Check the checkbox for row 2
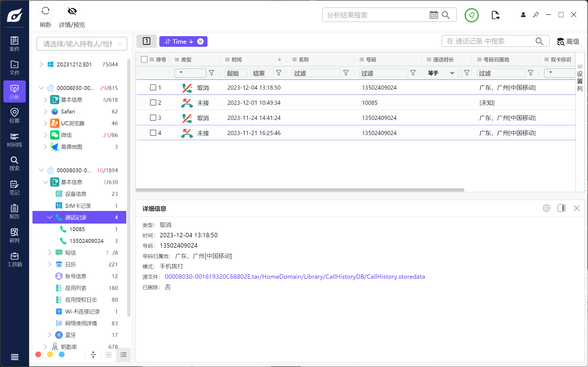This screenshot has width=588, height=367. tap(153, 103)
